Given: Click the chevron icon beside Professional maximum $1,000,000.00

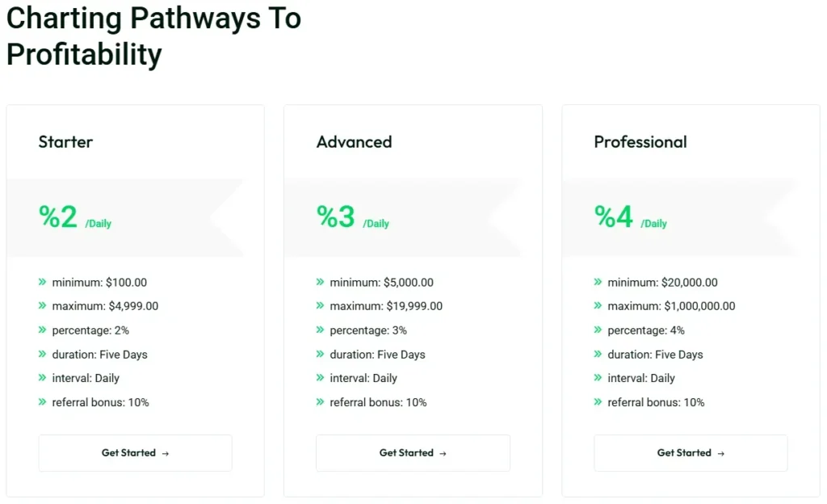Looking at the screenshot, I should click(x=598, y=306).
